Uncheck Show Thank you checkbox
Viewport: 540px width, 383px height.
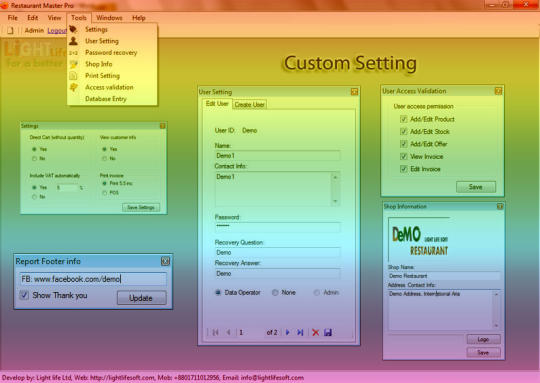coord(24,295)
